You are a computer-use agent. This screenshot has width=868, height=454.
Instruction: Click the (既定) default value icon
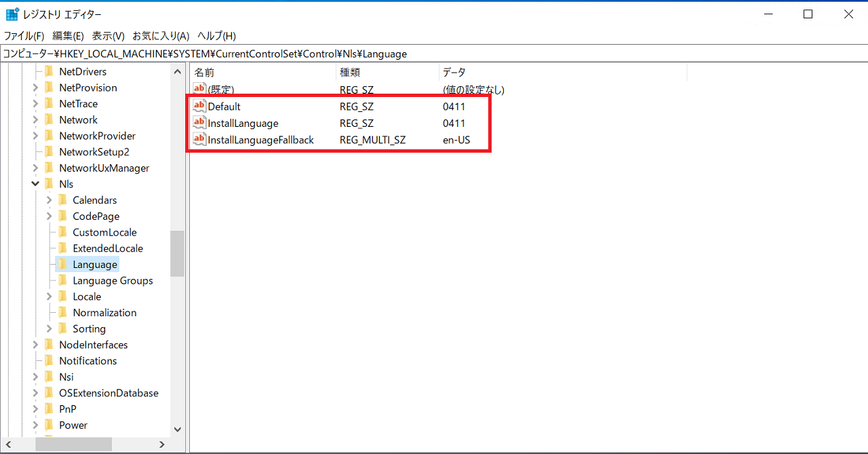(x=199, y=89)
